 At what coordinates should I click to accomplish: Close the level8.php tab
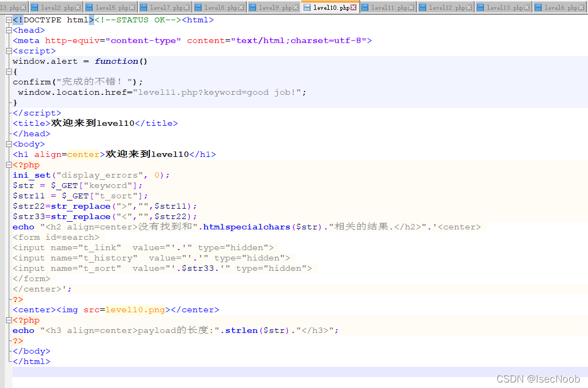click(x=241, y=8)
